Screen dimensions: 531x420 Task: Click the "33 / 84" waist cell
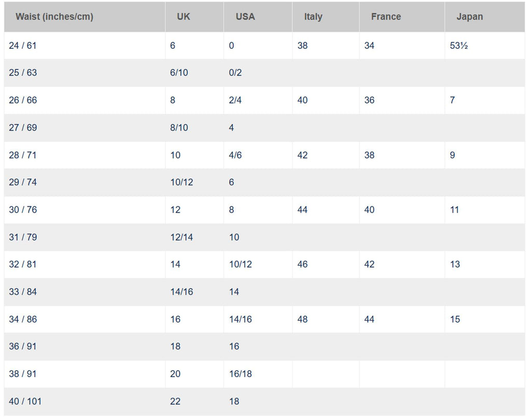pyautogui.click(x=23, y=292)
